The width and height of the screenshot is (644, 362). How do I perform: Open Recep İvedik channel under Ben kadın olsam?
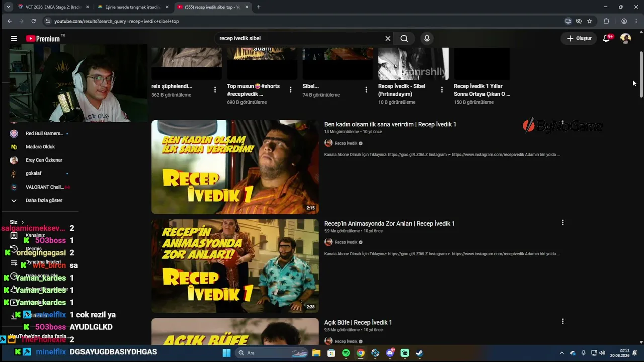(x=346, y=143)
